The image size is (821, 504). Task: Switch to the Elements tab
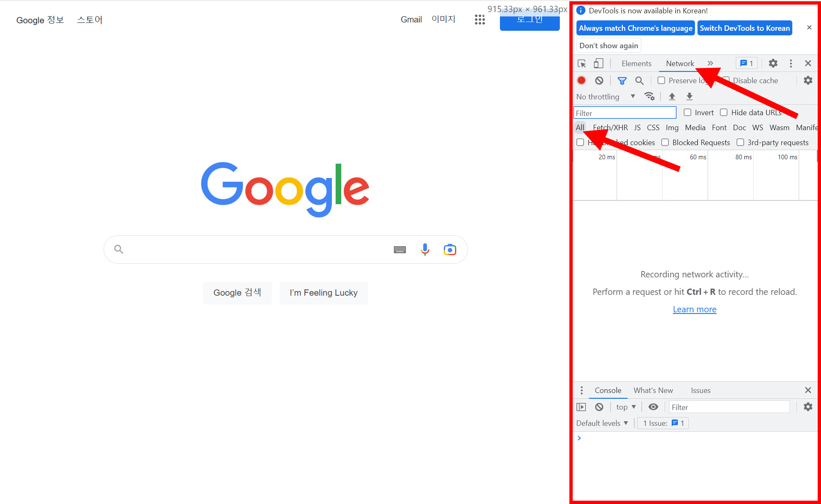coord(636,64)
